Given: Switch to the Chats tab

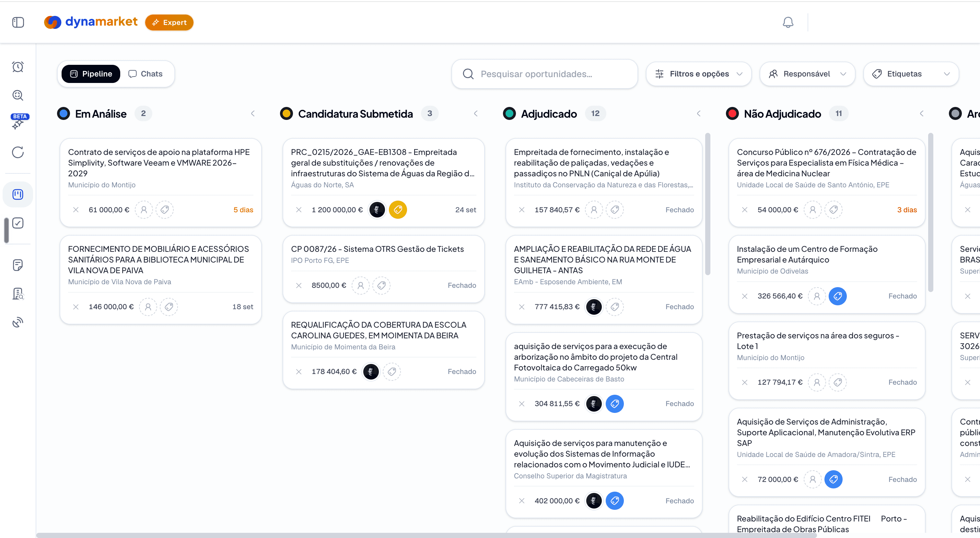Looking at the screenshot, I should tap(145, 74).
